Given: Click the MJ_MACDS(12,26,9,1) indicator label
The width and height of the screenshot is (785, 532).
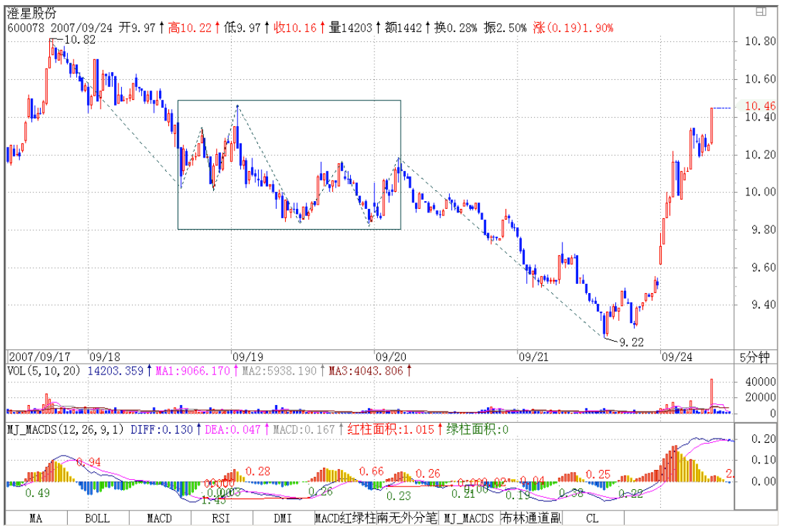Looking at the screenshot, I should pos(66,429).
